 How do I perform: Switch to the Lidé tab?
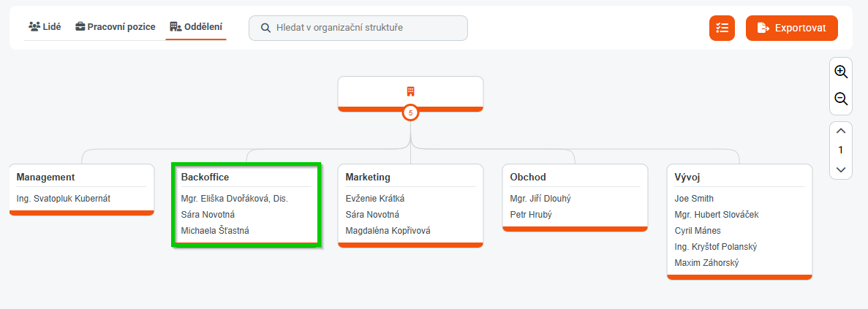(45, 27)
